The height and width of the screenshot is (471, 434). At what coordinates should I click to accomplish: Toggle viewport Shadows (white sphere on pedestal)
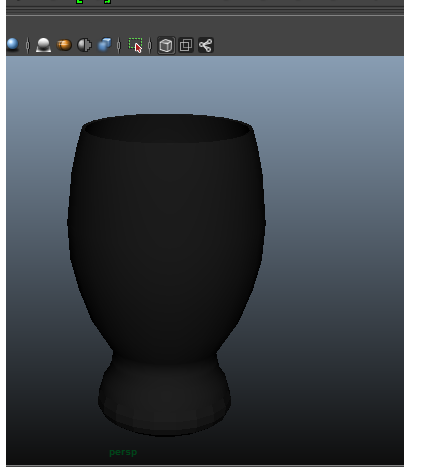43,45
